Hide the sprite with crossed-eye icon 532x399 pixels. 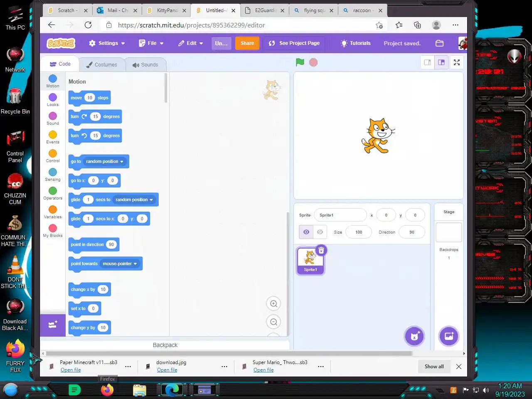320,232
